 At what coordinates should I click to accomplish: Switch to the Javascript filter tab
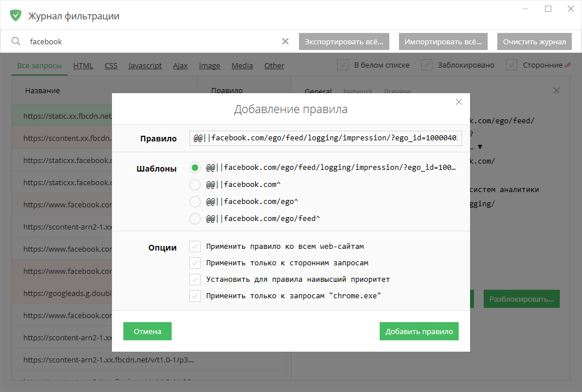pos(145,66)
